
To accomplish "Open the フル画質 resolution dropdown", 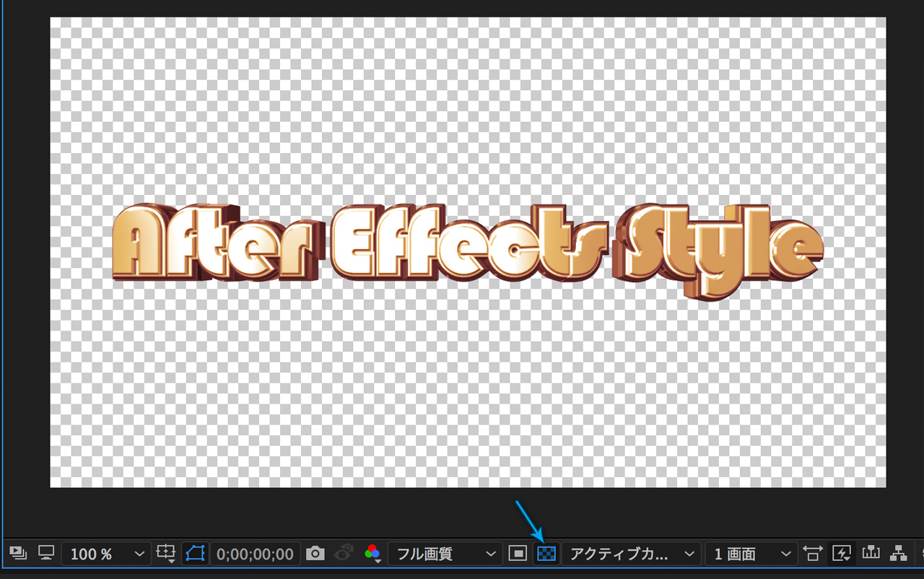I will coord(445,554).
